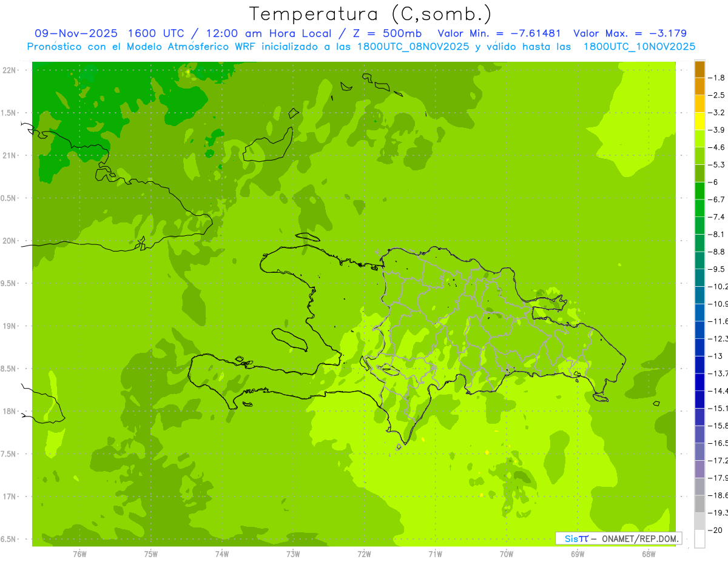
Task: Click the "18N" latitude label
Action: (9, 411)
